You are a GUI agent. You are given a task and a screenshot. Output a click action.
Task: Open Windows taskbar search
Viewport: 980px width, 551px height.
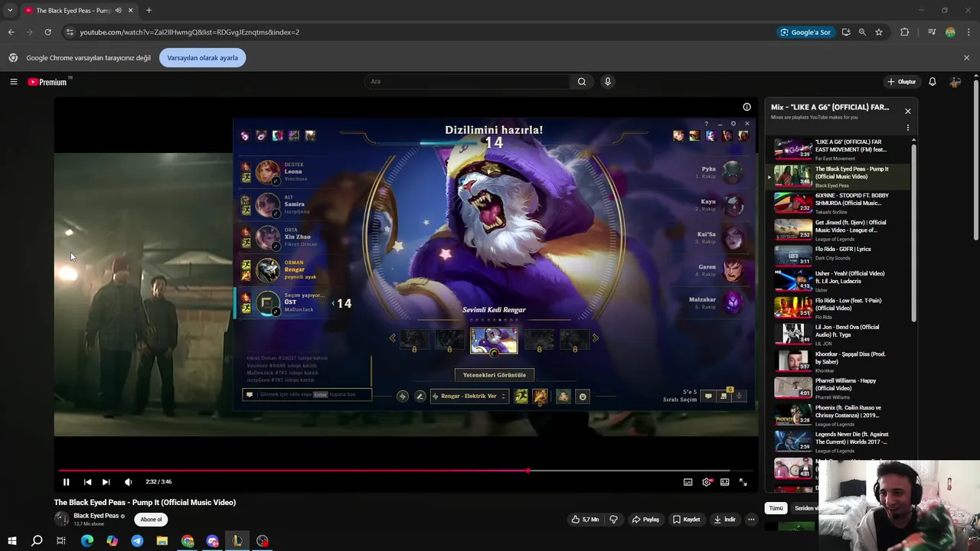tap(37, 541)
